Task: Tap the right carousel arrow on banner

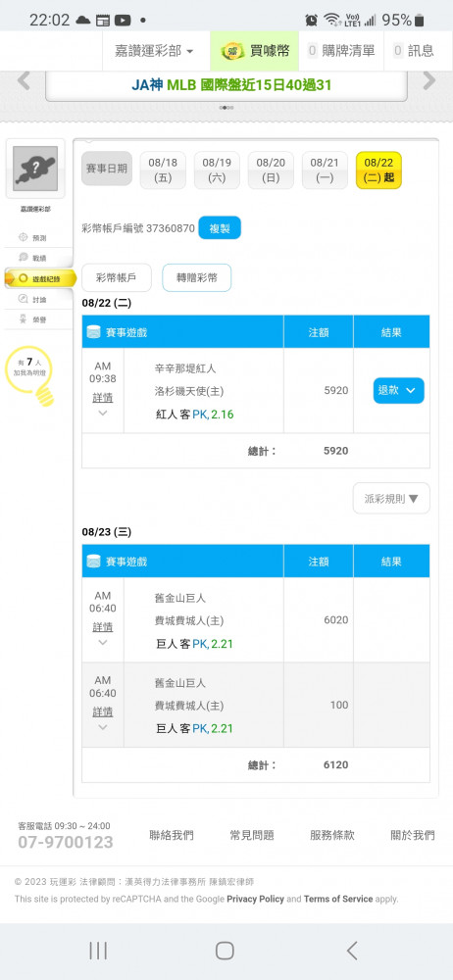Action: (429, 80)
